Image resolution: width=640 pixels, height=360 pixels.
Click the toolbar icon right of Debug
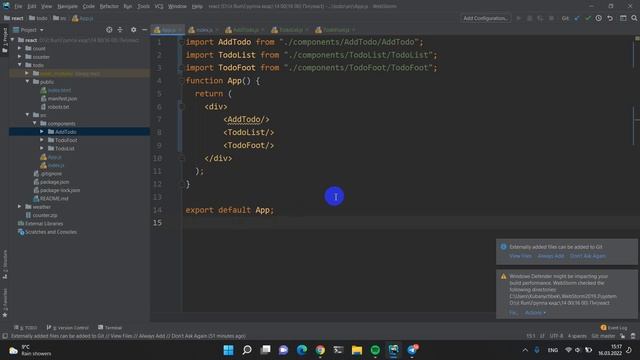[540, 18]
